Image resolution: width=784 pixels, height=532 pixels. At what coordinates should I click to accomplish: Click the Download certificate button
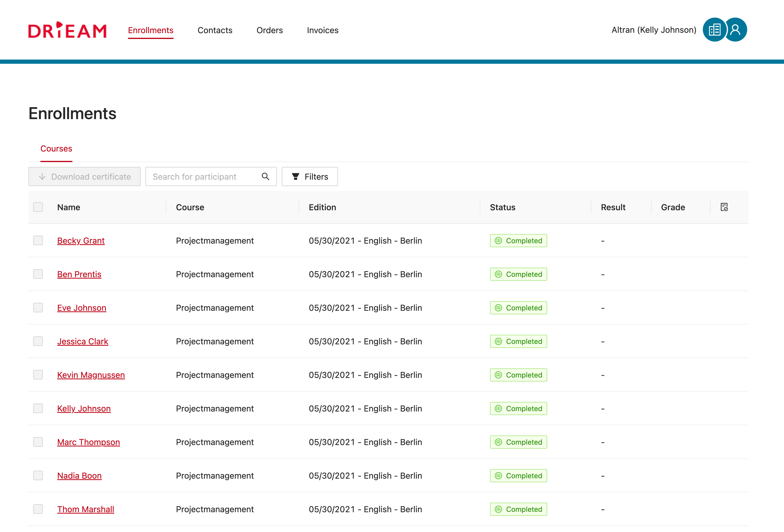tap(84, 176)
